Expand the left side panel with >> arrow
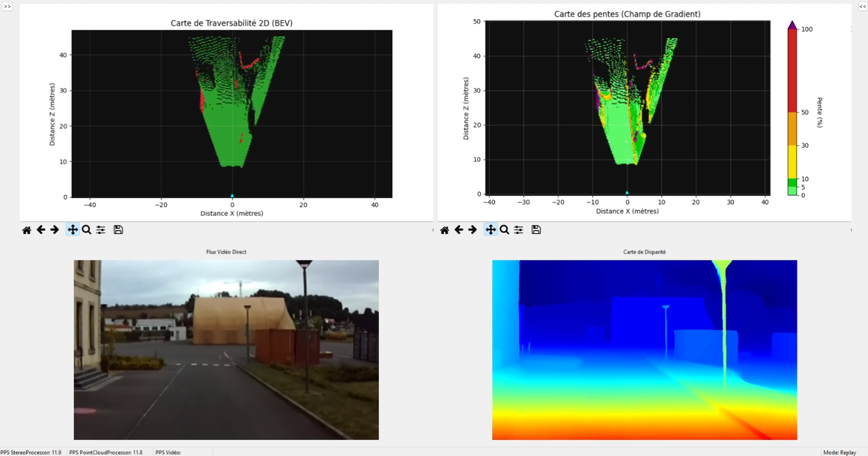 (7, 6)
